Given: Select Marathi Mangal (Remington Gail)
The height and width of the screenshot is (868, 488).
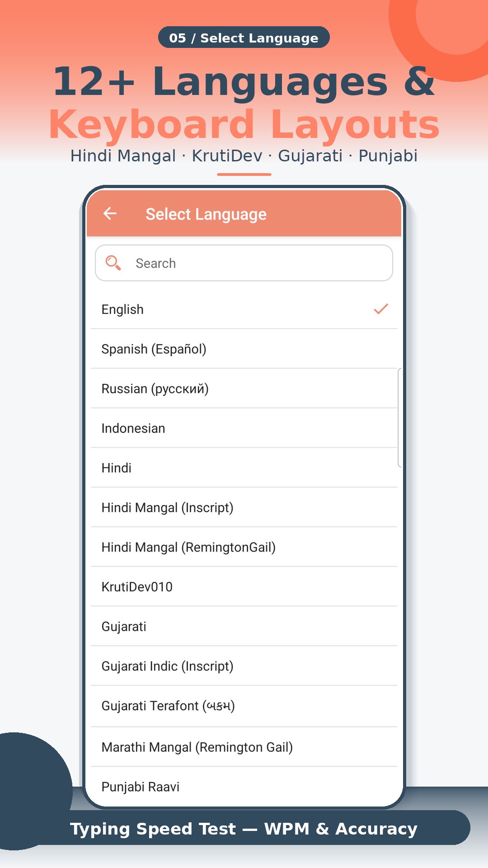Looking at the screenshot, I should click(x=244, y=747).
